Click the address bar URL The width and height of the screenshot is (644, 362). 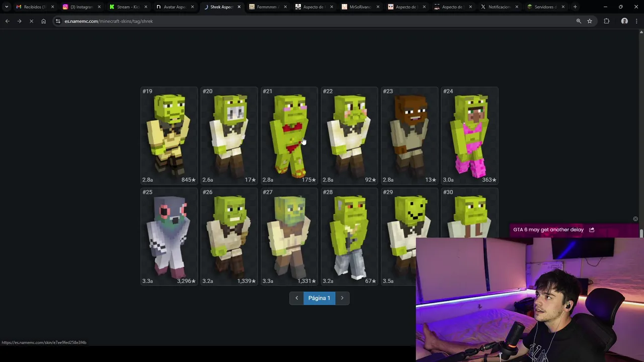point(109,21)
